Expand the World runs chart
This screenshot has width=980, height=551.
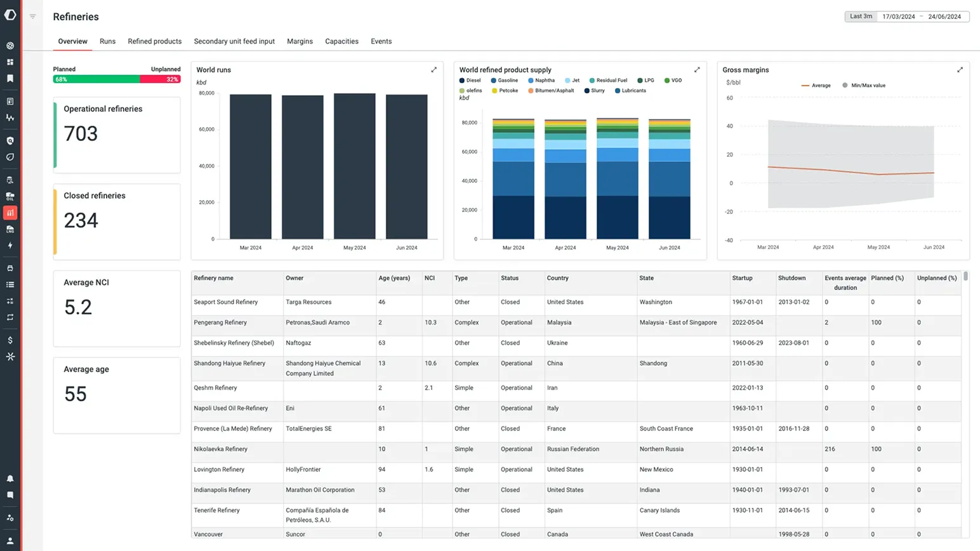tap(434, 70)
